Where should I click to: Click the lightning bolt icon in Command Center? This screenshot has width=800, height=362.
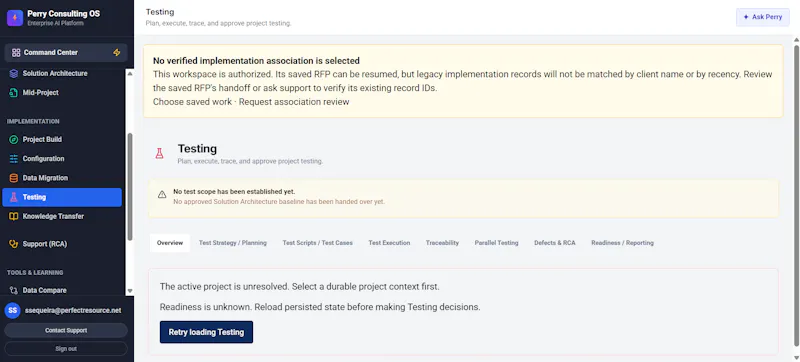(117, 53)
